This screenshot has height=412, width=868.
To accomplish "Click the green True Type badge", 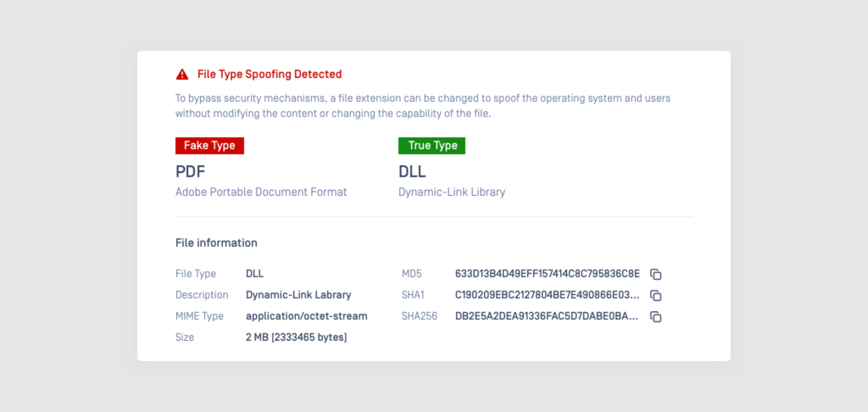I will click(432, 146).
